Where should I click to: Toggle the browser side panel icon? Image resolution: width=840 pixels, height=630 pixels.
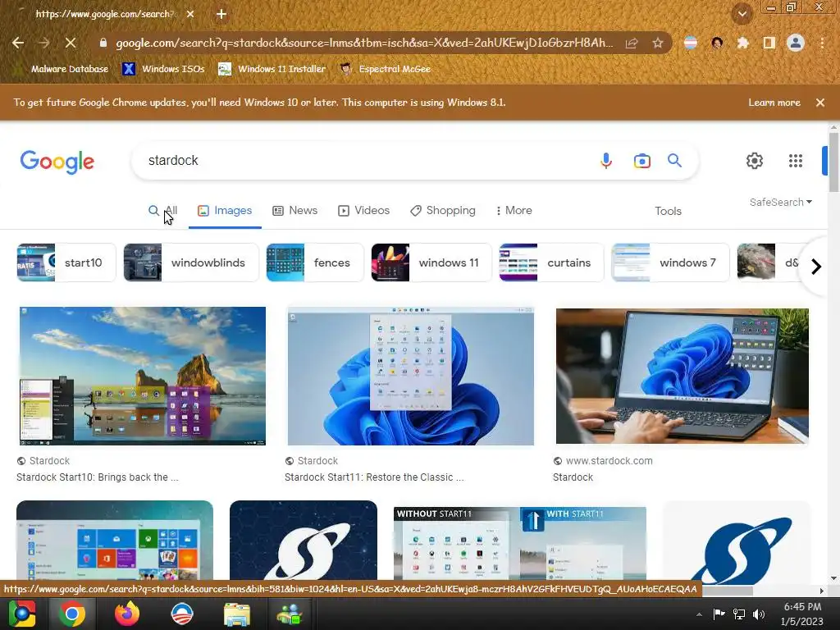pyautogui.click(x=769, y=43)
